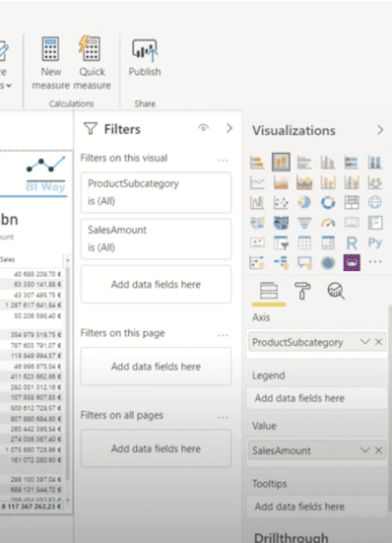Image resolution: width=392 pixels, height=543 pixels.
Task: Select the Stacked area chart visual
Action: coord(304,182)
